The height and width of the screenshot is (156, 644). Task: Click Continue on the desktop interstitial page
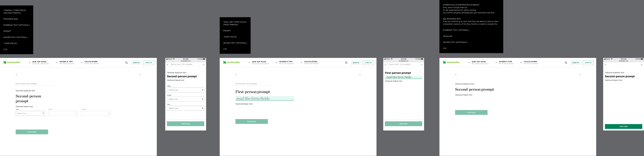[471, 112]
